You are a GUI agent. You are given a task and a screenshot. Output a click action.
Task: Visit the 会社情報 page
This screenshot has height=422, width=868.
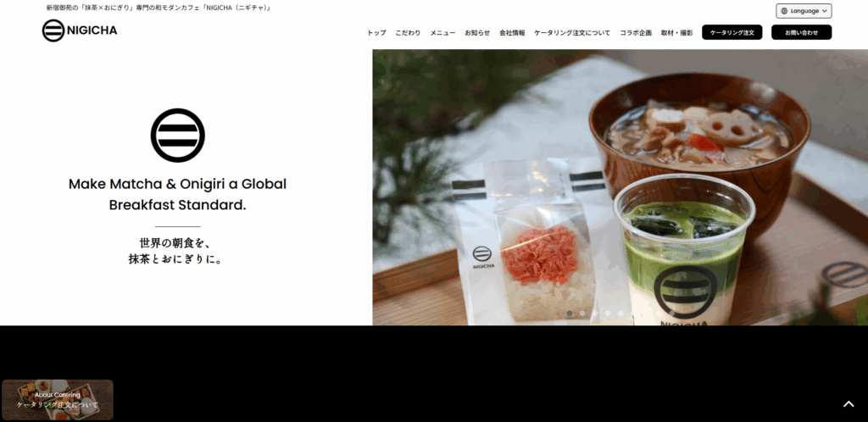[512, 33]
